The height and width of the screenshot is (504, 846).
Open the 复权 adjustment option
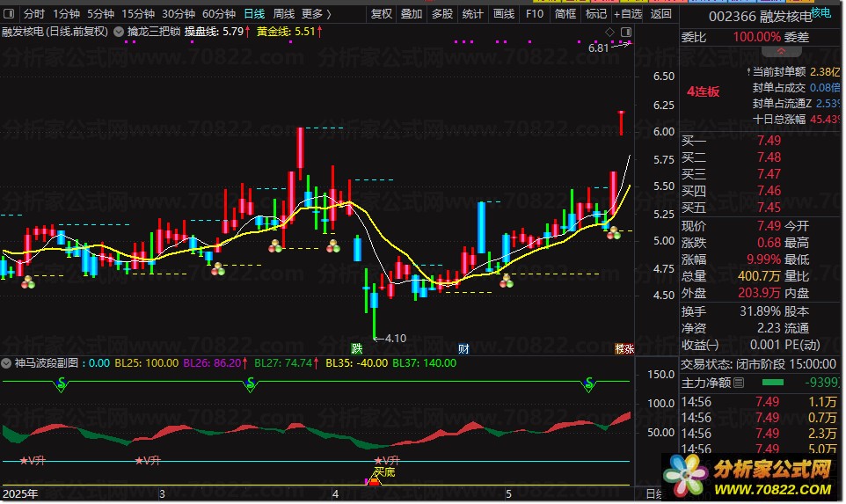pyautogui.click(x=382, y=14)
